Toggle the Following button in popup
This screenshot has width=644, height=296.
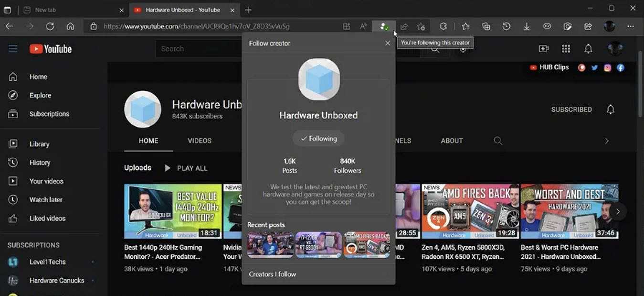[x=318, y=139]
